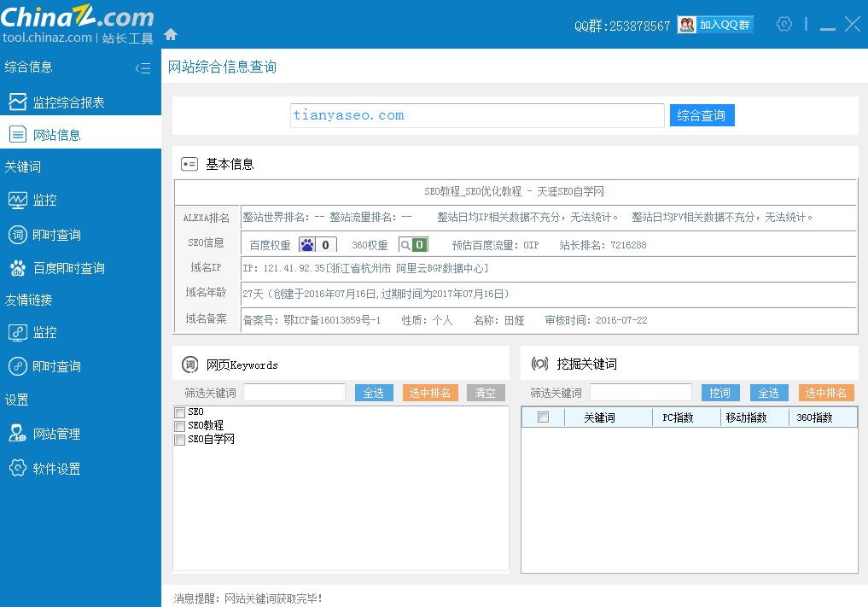Click the tianyaseo.com domain input field
Image resolution: width=868 pixels, height=607 pixels.
click(x=476, y=115)
